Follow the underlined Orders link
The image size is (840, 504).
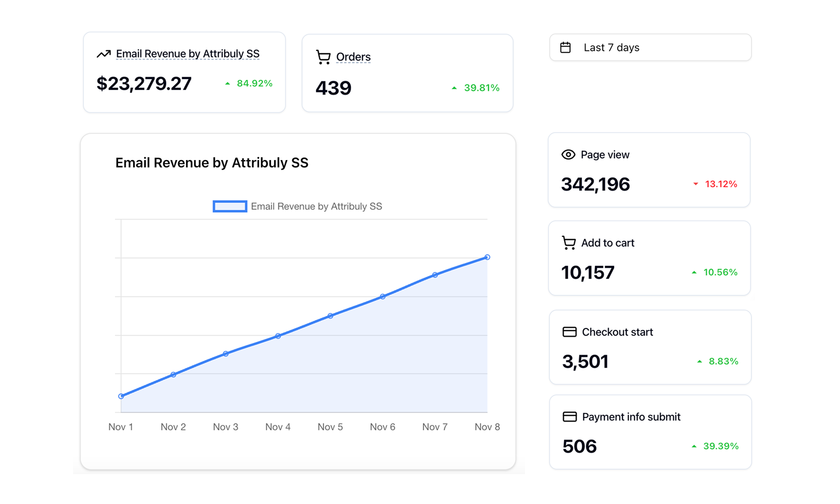pyautogui.click(x=353, y=57)
